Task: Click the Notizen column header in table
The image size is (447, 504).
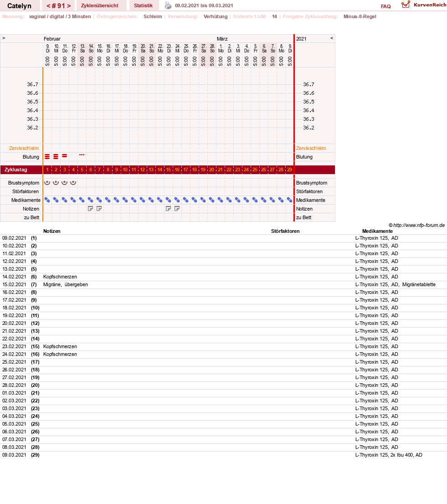Action: 52,231
